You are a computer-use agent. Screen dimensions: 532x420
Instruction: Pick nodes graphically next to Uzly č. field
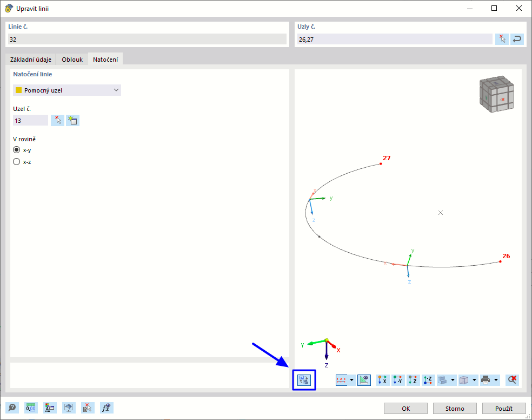(x=502, y=40)
